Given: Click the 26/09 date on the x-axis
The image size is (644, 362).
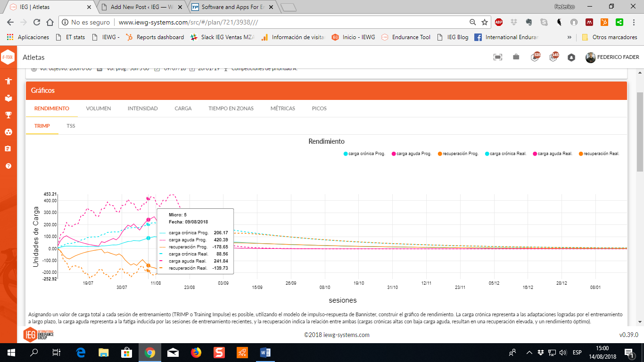Looking at the screenshot, I should coord(291,283).
